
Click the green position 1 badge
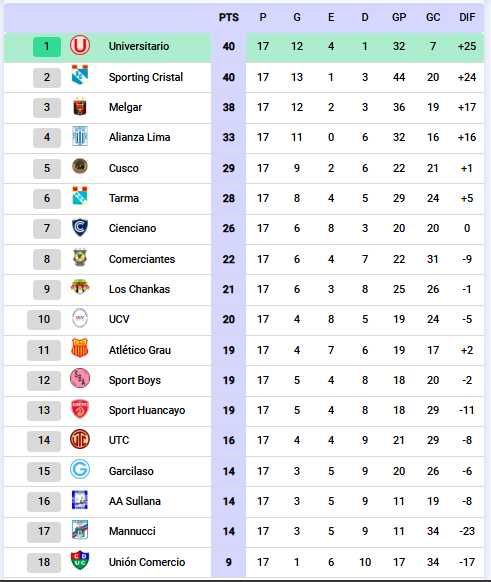47,46
